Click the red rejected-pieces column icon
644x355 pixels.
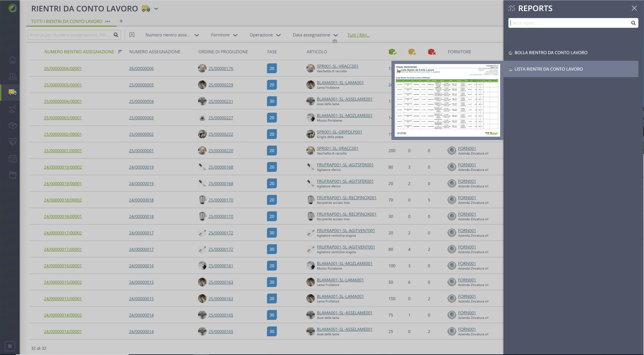[431, 52]
